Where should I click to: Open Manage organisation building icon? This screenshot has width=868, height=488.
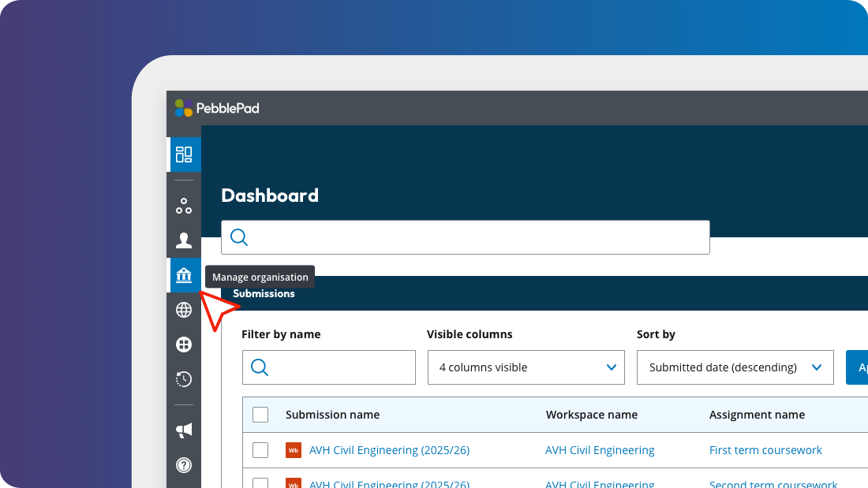[x=184, y=275]
